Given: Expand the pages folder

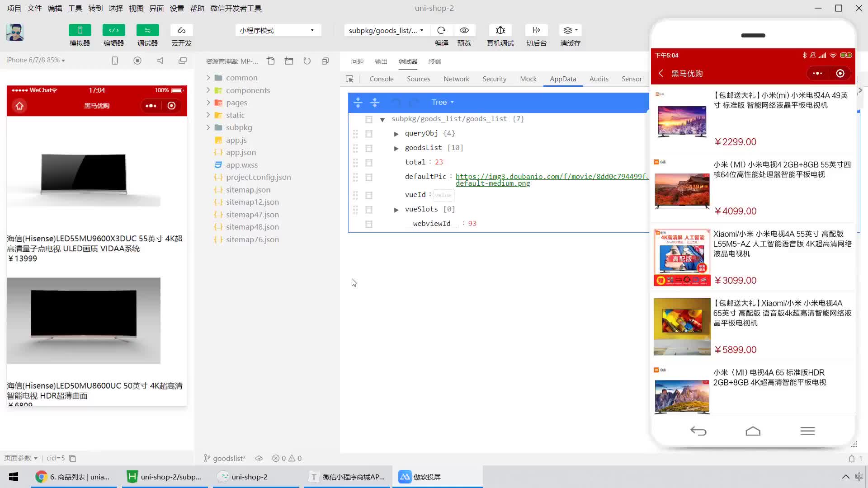Looking at the screenshot, I should pyautogui.click(x=208, y=103).
